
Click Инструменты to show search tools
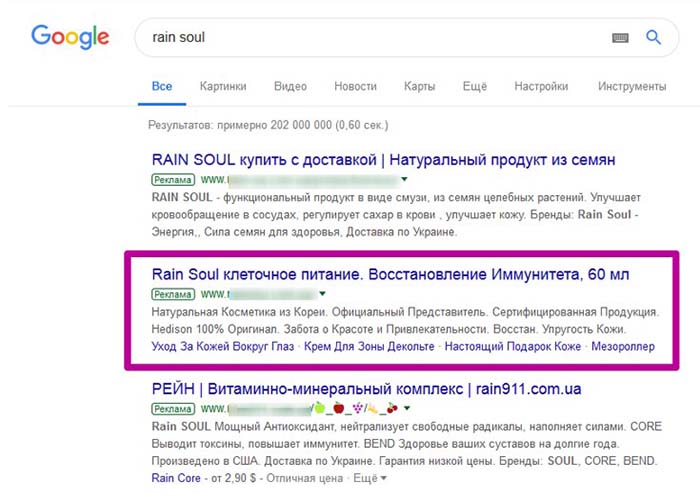632,87
